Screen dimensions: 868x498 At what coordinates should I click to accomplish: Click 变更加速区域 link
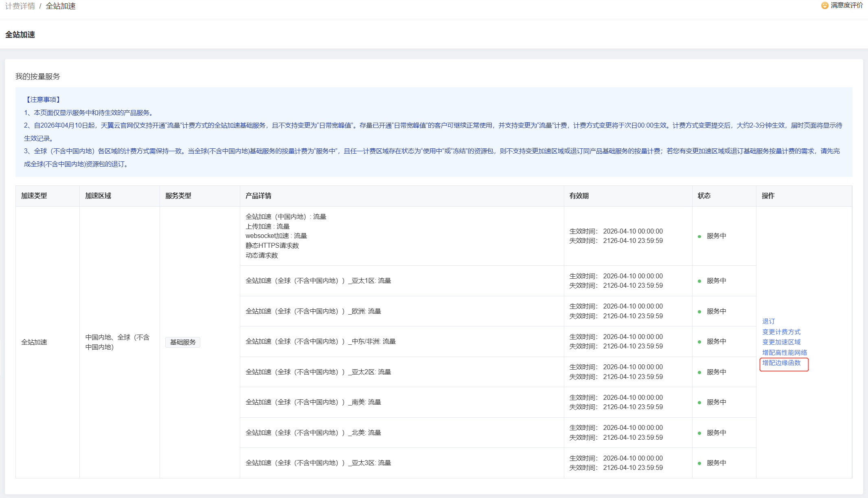coord(781,342)
